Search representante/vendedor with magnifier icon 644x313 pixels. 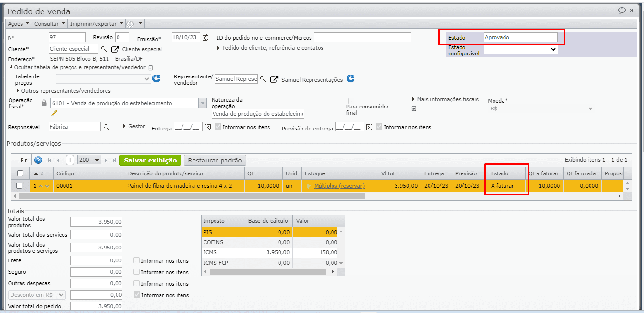pos(262,79)
